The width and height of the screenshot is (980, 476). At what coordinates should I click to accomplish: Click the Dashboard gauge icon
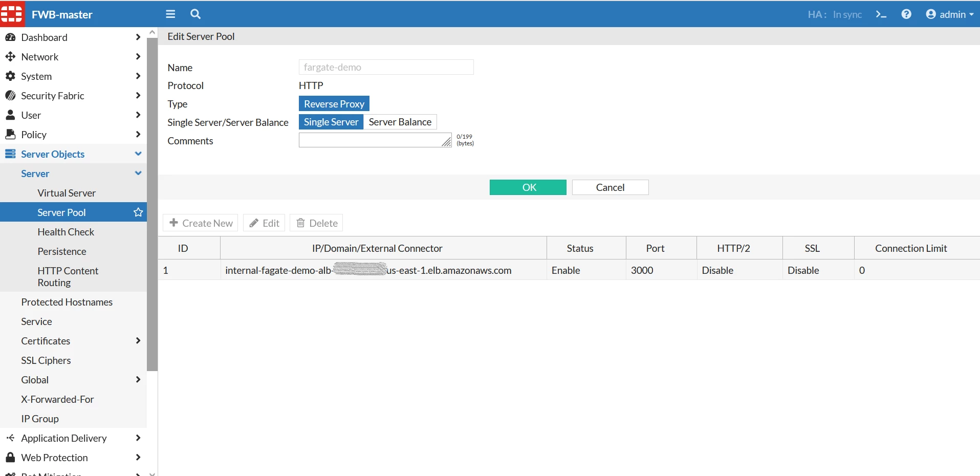(10, 37)
